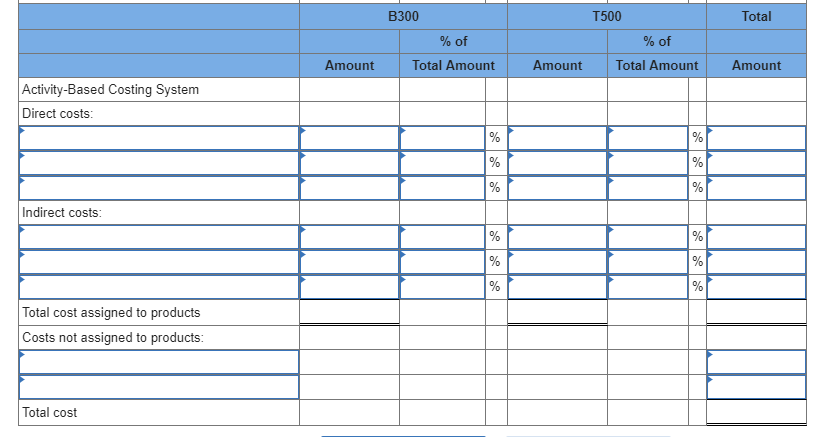Click T500 Amount cell, third direct cost row
Image resolution: width=816 pixels, height=437 pixels.
coord(557,188)
